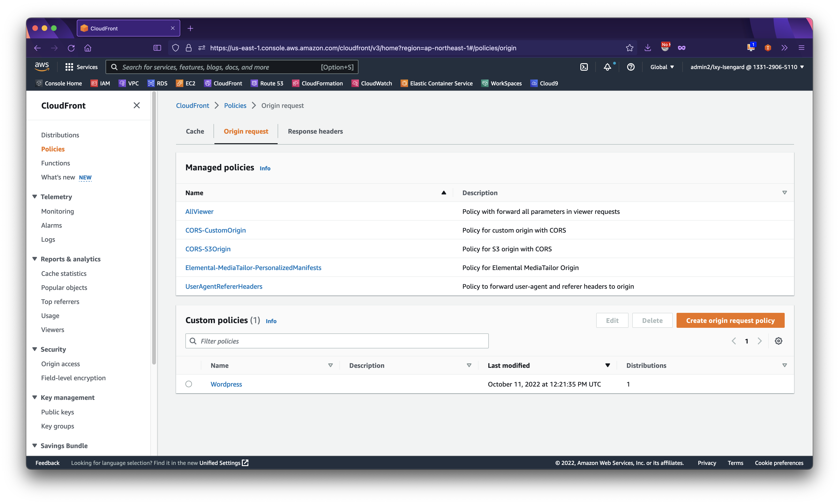Collapse the Savings Bundle section
The image size is (839, 504).
(34, 446)
